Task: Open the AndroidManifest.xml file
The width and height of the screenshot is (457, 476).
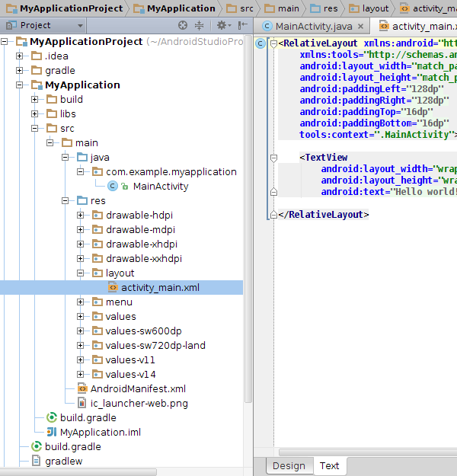Action: 138,388
